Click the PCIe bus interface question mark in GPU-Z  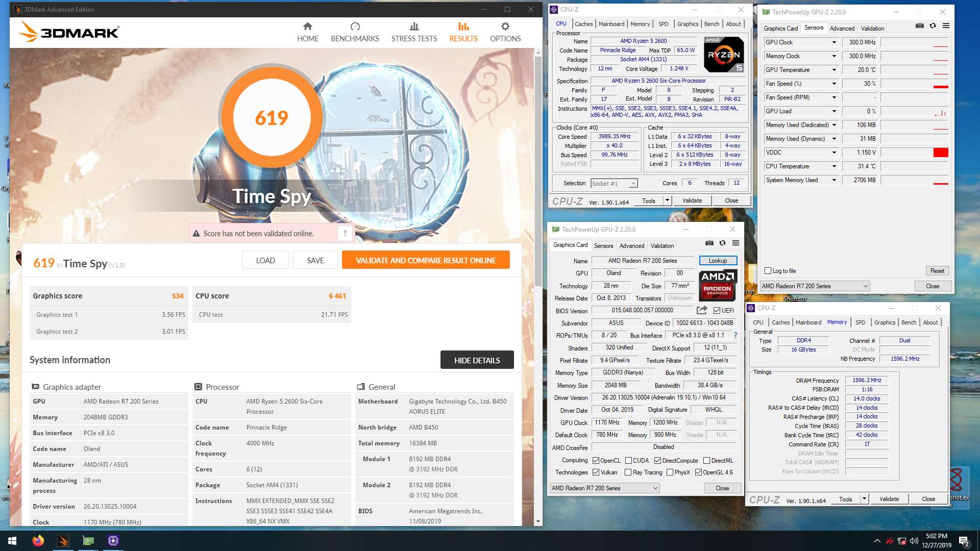pos(736,335)
